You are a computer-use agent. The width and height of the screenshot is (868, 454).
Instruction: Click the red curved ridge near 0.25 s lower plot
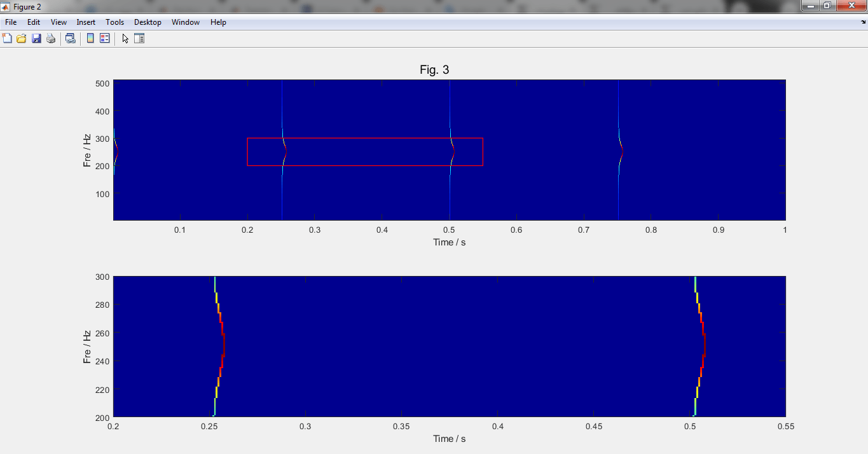tap(223, 347)
